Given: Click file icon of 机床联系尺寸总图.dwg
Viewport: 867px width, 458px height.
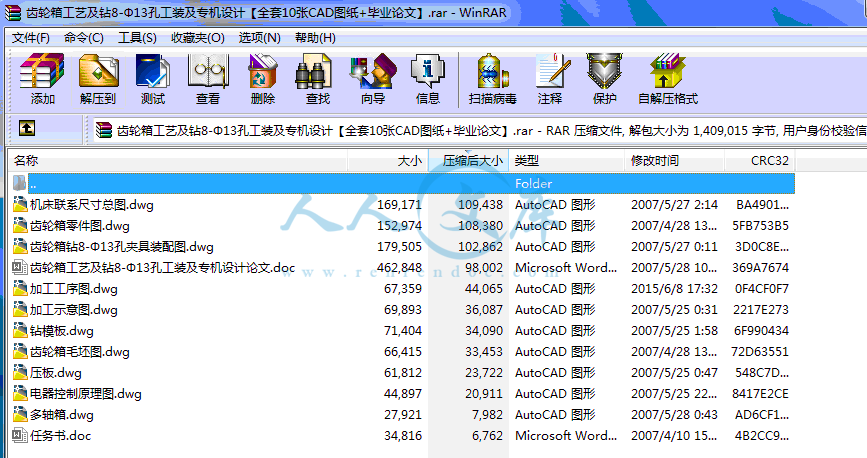Looking at the screenshot, I should point(20,205).
